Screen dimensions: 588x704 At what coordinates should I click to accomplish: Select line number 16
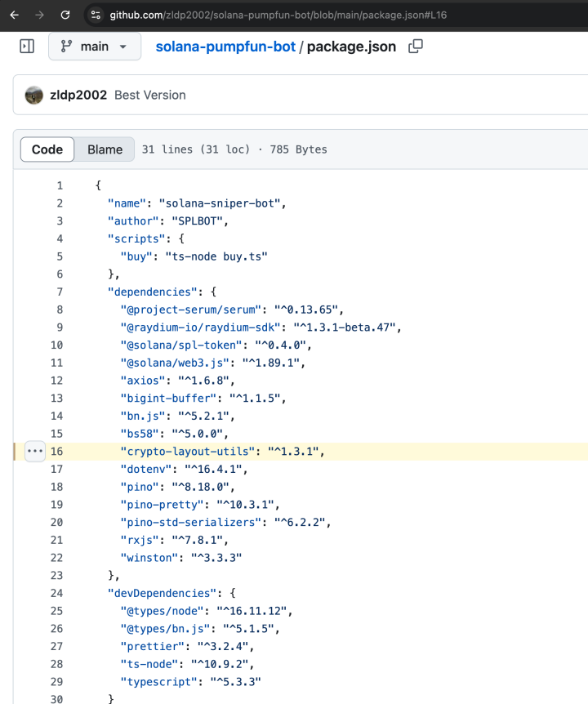[x=56, y=451]
